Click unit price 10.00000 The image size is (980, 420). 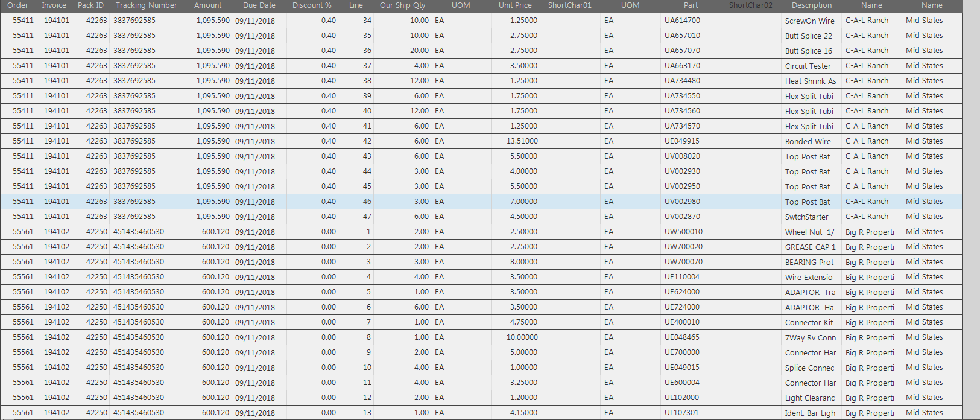pyautogui.click(x=522, y=337)
